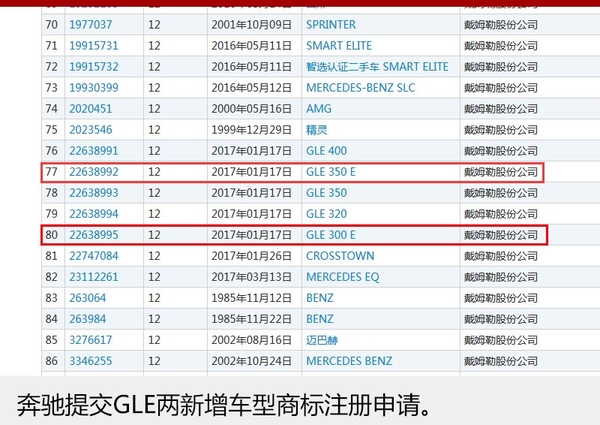Open registration number 22638993 link
The width and height of the screenshot is (600, 425).
(x=94, y=193)
